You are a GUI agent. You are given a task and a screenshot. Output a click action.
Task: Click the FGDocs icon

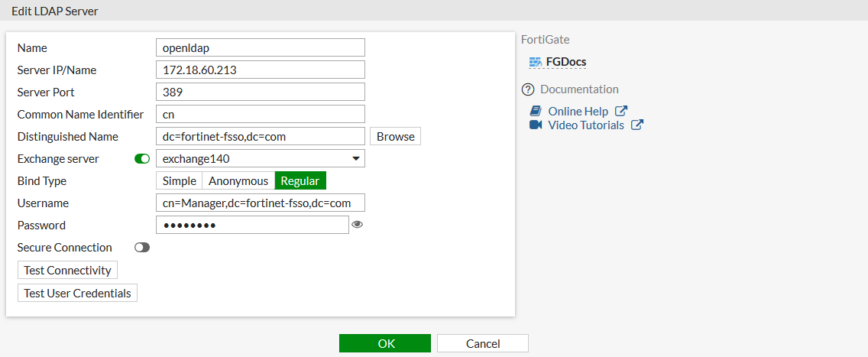pos(535,62)
